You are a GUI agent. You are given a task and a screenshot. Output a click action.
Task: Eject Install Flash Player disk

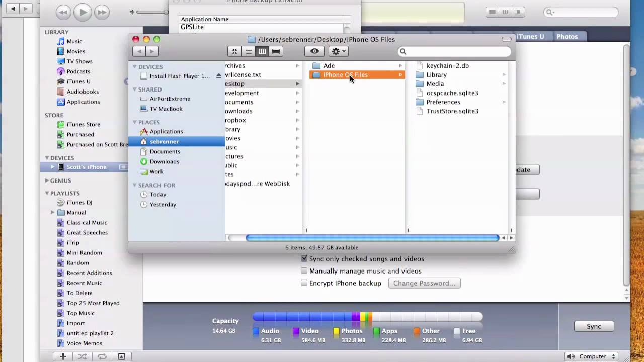coord(219,76)
